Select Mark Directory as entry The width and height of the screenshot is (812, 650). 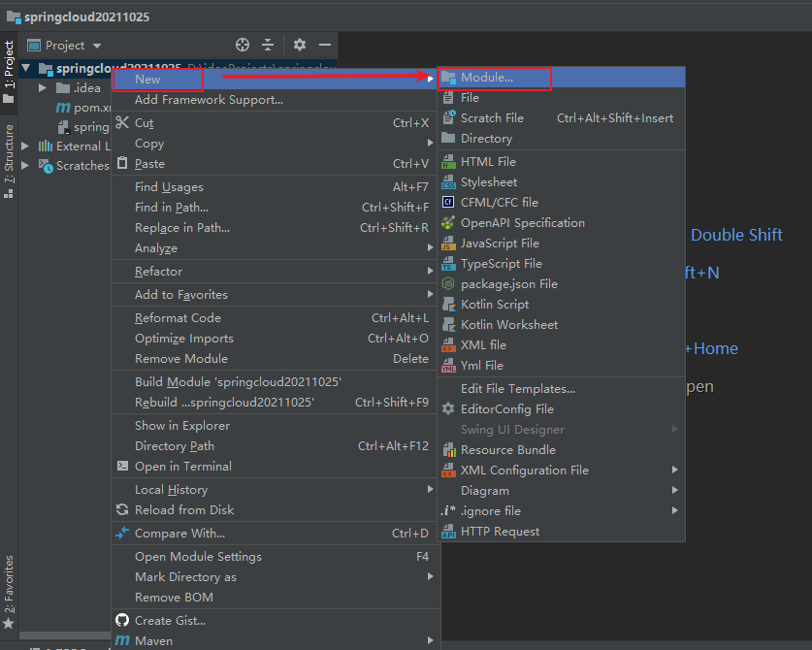[x=275, y=577]
